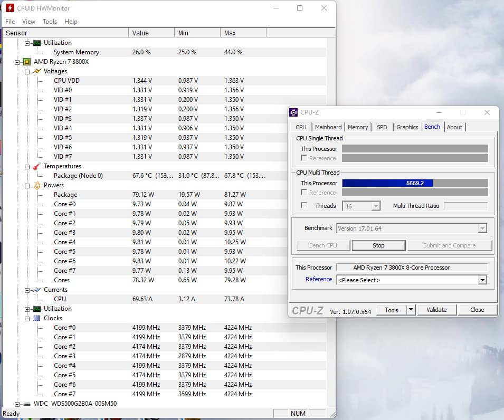Open the Tools menu in HWMonitor

50,22
